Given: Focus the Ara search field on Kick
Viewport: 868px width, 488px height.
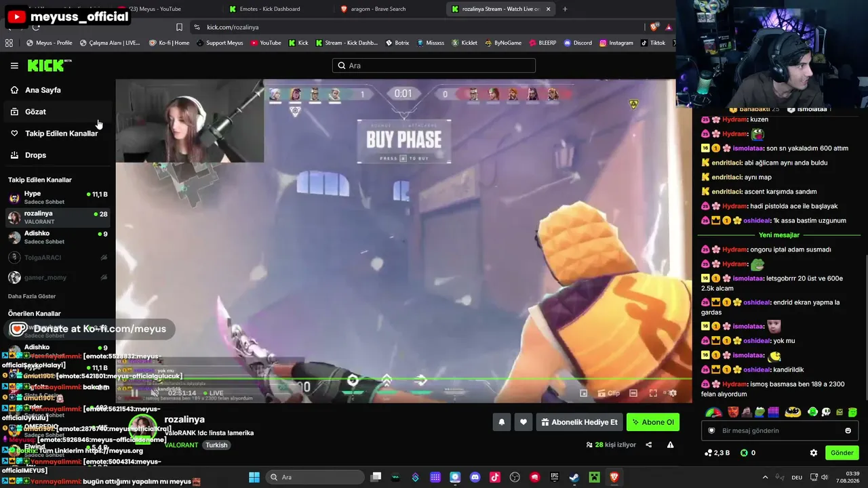Looking at the screenshot, I should [434, 66].
